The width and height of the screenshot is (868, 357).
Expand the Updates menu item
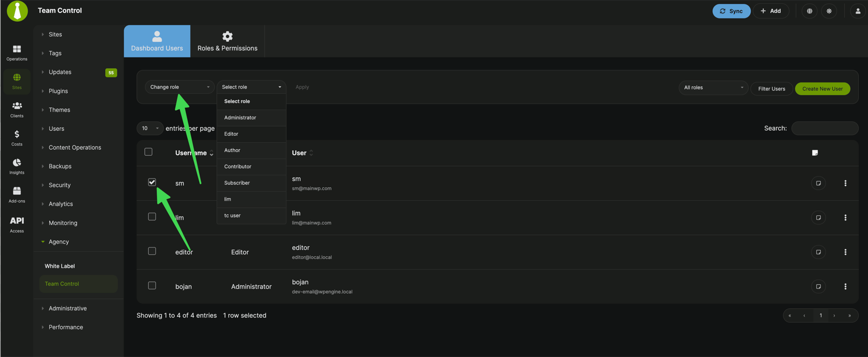60,72
